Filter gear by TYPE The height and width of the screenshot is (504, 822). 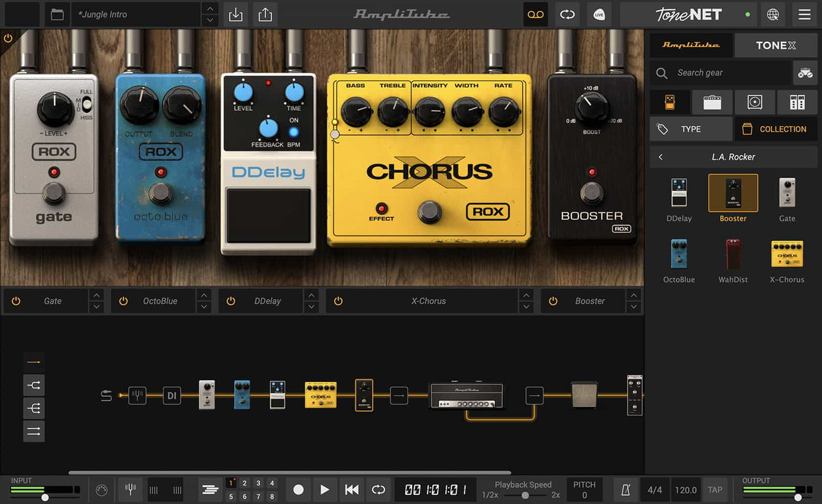[691, 129]
